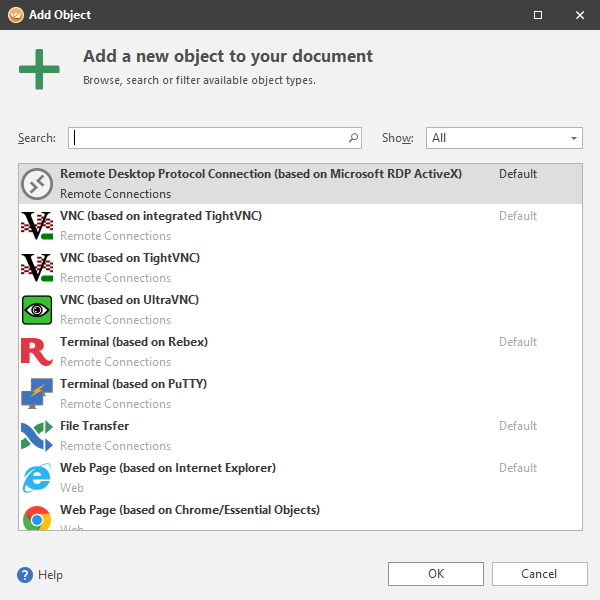600x600 pixels.
Task: Click the Internet Explorer Web Page icon
Action: pos(37,478)
